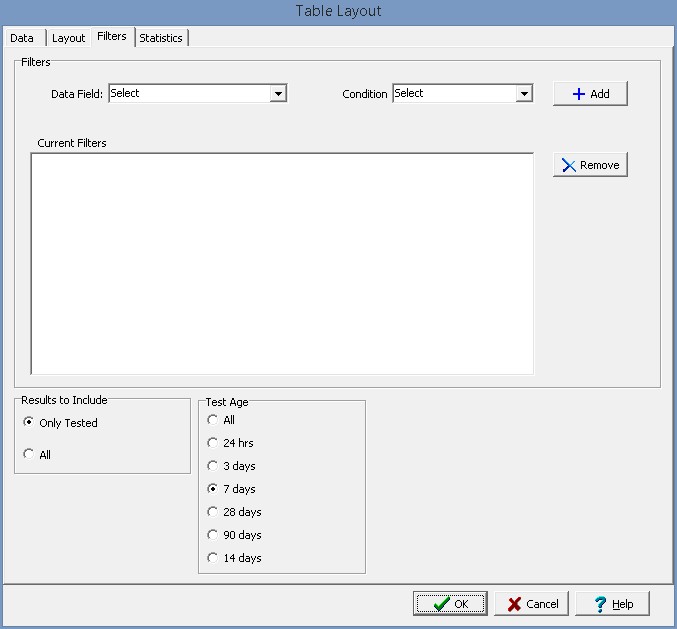
Task: Choose the 24 hrs test age
Action: 212,443
